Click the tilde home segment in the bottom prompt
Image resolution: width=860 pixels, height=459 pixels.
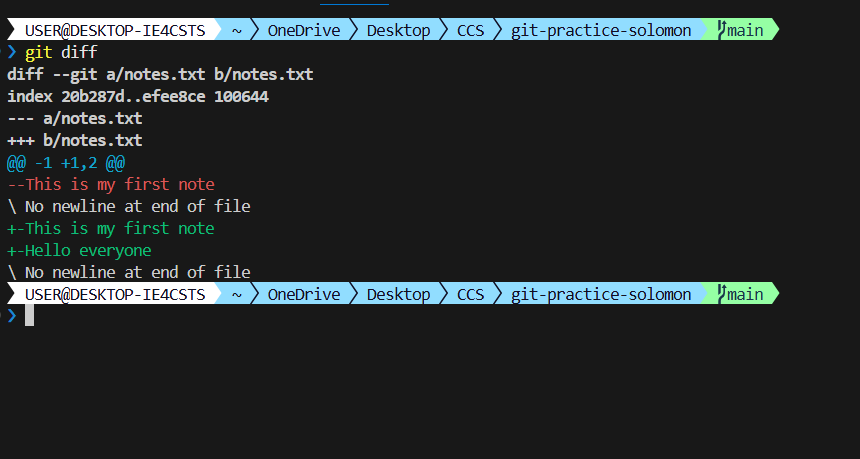237,294
